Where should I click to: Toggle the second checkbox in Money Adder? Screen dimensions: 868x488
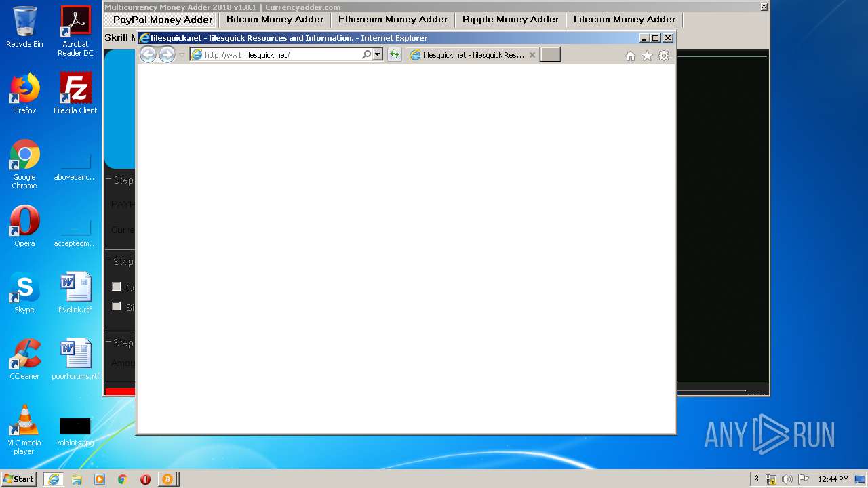click(117, 306)
